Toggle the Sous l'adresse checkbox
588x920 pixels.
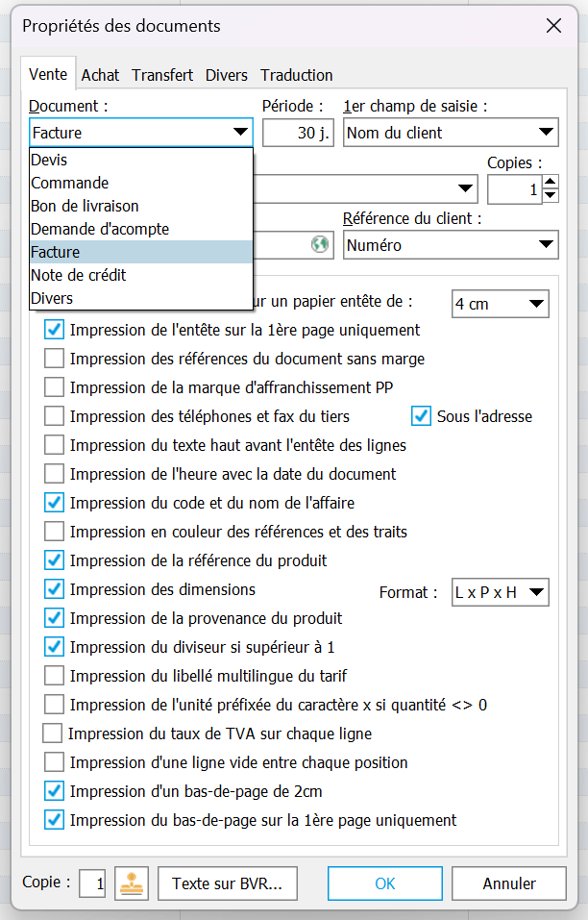pos(421,416)
